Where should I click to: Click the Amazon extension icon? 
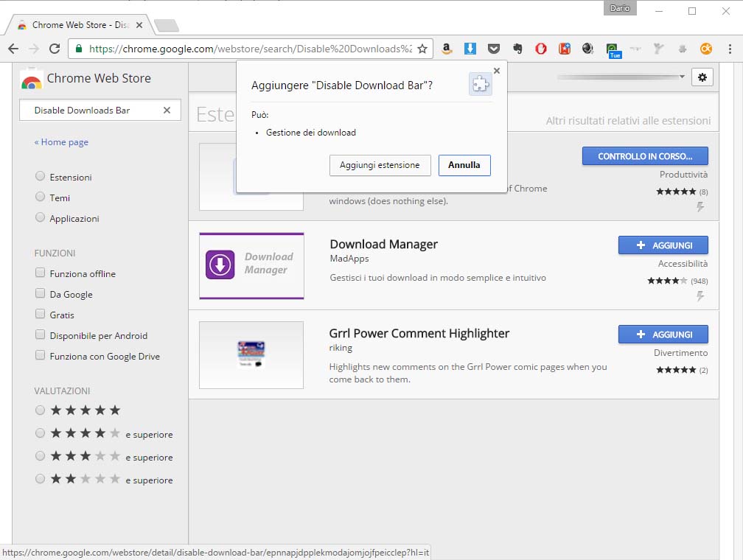[x=447, y=49]
